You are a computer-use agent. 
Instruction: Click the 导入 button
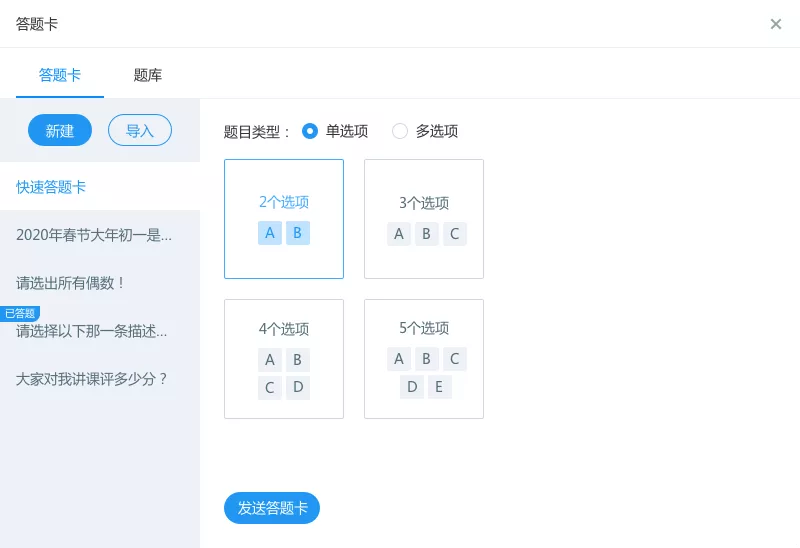(140, 131)
